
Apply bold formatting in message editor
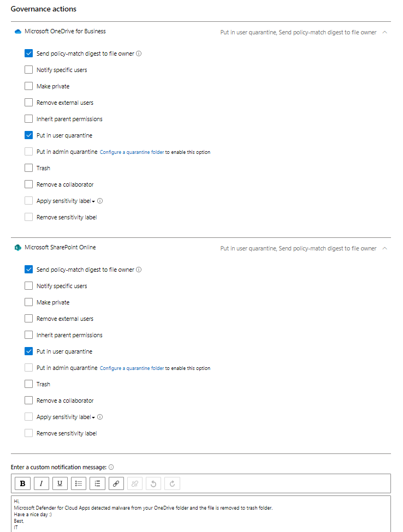[x=22, y=483]
